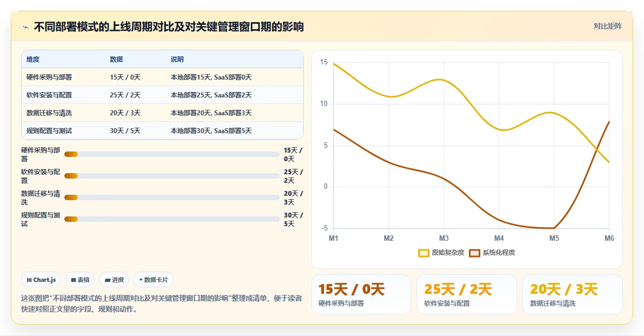Click the 15 y-axis tick label
Image resolution: width=644 pixels, height=336 pixels.
[324, 62]
